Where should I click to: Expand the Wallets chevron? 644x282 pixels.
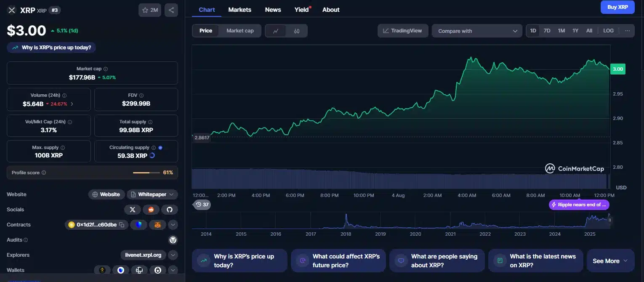(173, 270)
